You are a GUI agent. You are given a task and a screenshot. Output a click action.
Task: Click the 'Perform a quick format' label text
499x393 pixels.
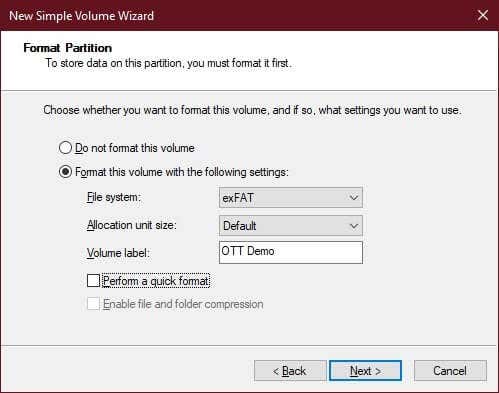click(x=156, y=281)
